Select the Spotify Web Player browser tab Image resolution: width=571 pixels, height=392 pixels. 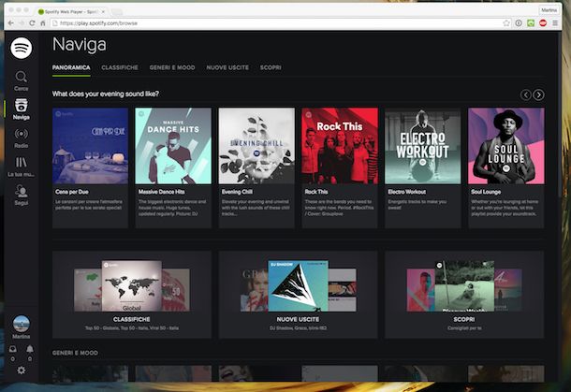tap(70, 11)
